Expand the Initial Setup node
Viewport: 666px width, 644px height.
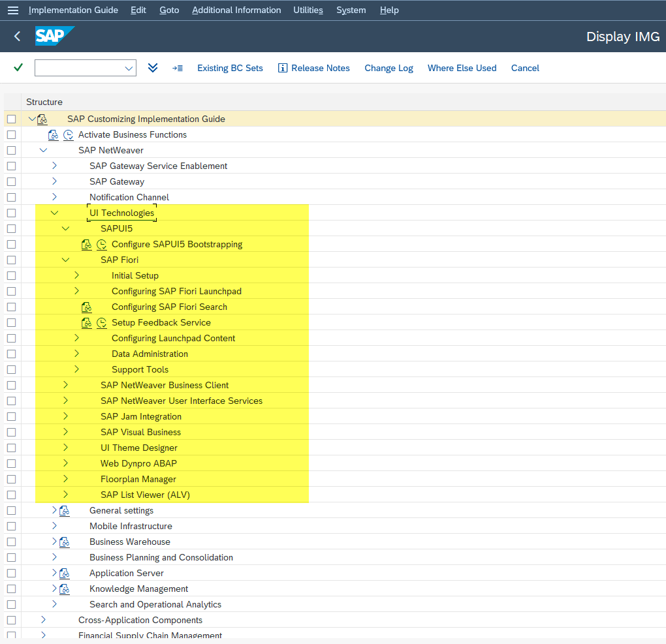[x=76, y=275]
